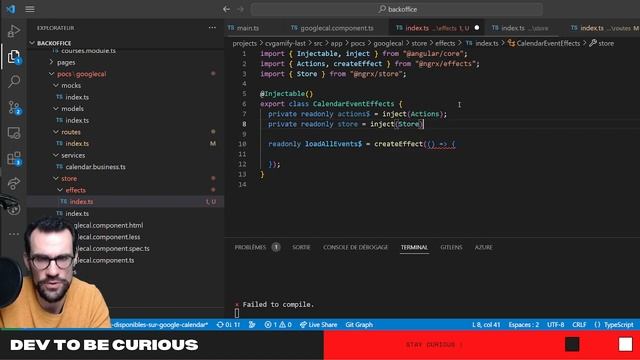Change indentation via Espaces : 2
Image resolution: width=640 pixels, height=360 pixels.
[x=524, y=325]
